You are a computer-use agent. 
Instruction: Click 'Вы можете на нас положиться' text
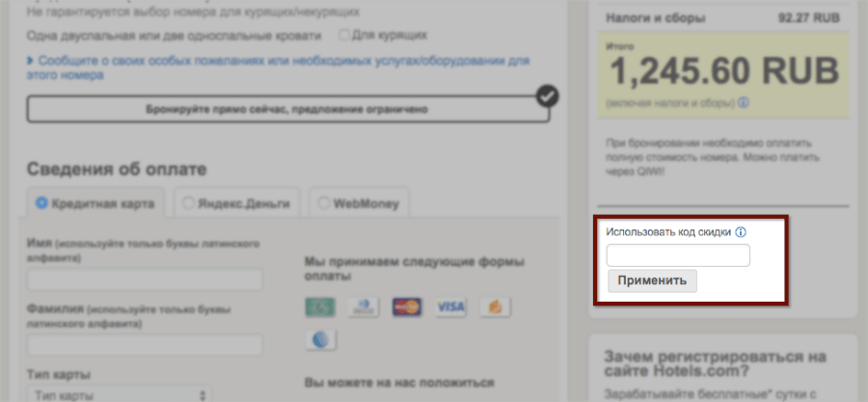click(398, 383)
